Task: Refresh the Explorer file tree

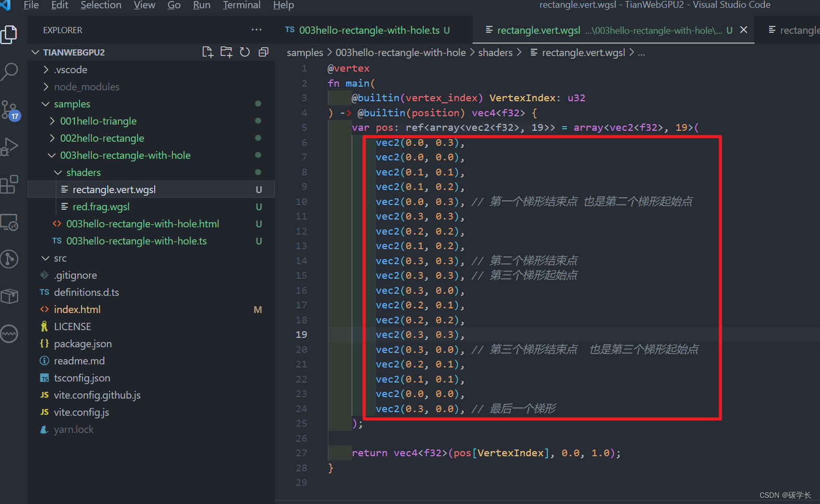Action: click(245, 52)
